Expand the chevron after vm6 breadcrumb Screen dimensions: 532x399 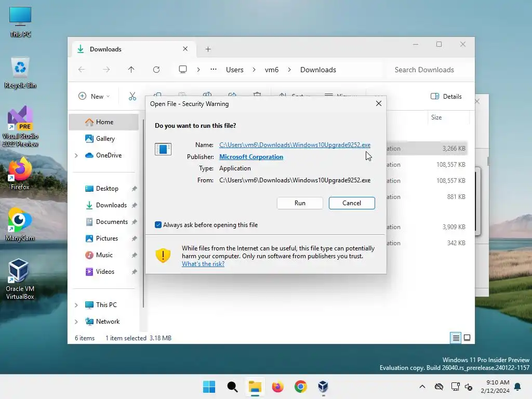pos(289,70)
